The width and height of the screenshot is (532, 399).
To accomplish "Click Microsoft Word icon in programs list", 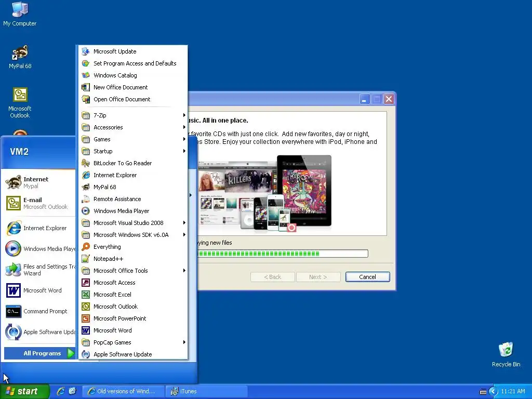I will 86,330.
